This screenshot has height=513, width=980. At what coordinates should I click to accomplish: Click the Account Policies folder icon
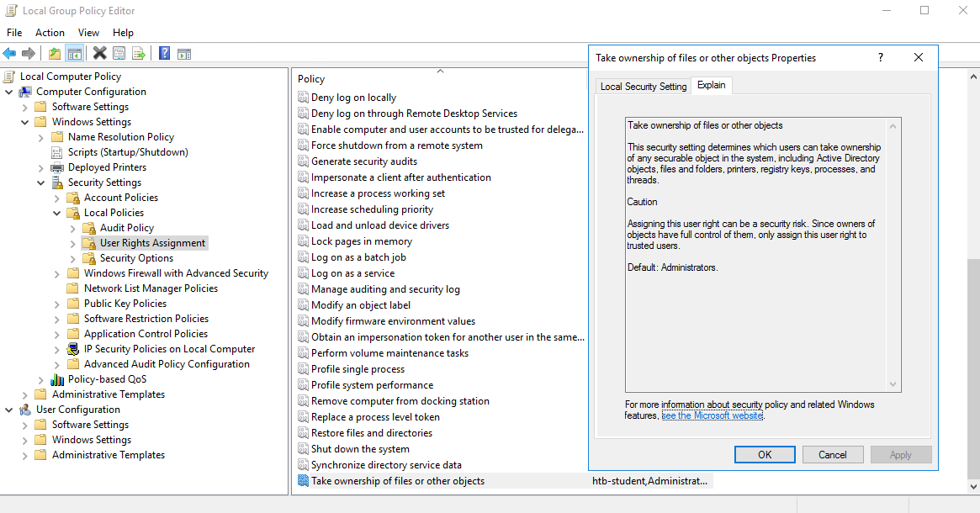coord(73,198)
